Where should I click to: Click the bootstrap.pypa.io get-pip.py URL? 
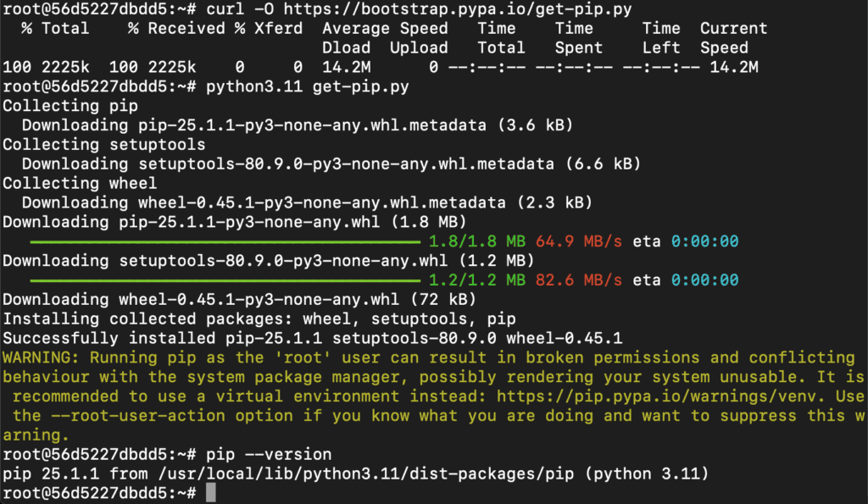point(457,9)
